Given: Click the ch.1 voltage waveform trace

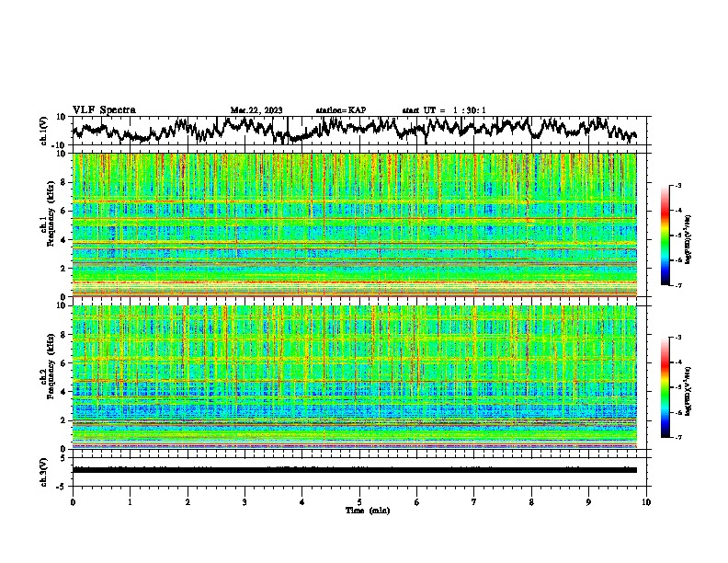Looking at the screenshot, I should [354, 130].
